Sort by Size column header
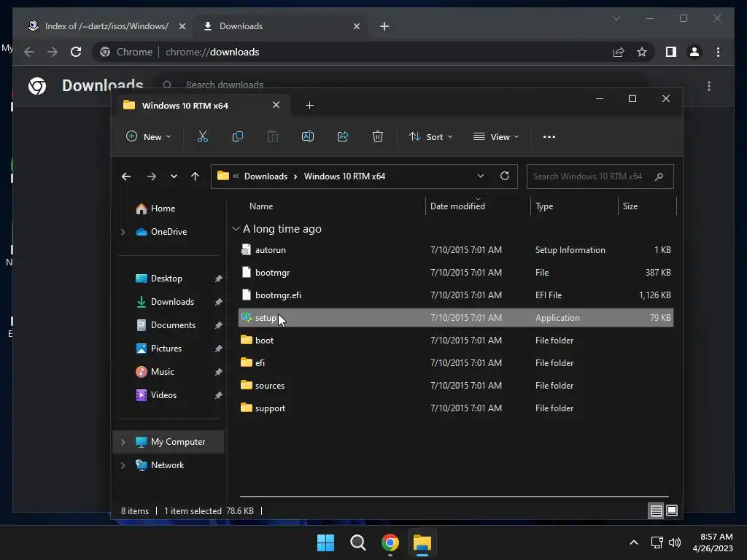This screenshot has width=747, height=560. pos(630,206)
